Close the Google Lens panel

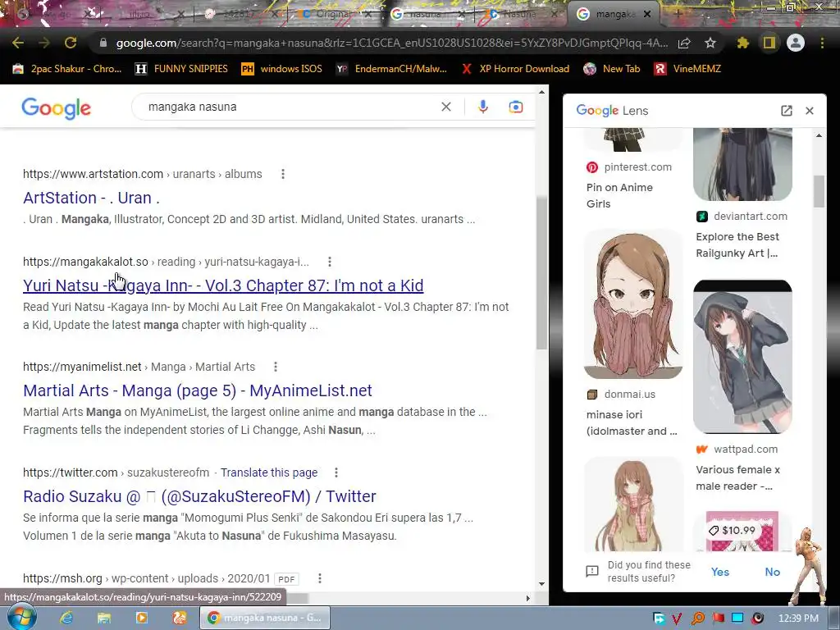[810, 111]
